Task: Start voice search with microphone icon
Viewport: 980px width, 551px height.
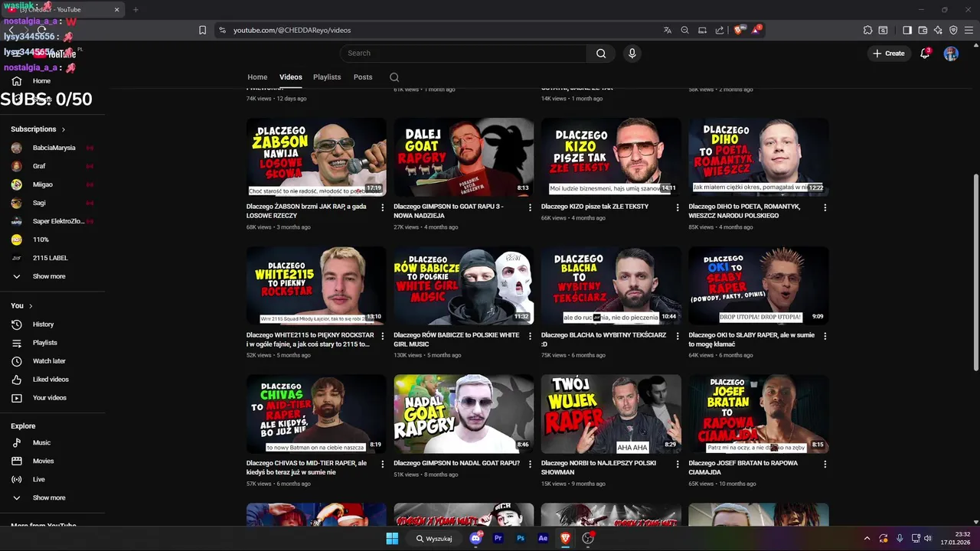Action: tap(632, 53)
